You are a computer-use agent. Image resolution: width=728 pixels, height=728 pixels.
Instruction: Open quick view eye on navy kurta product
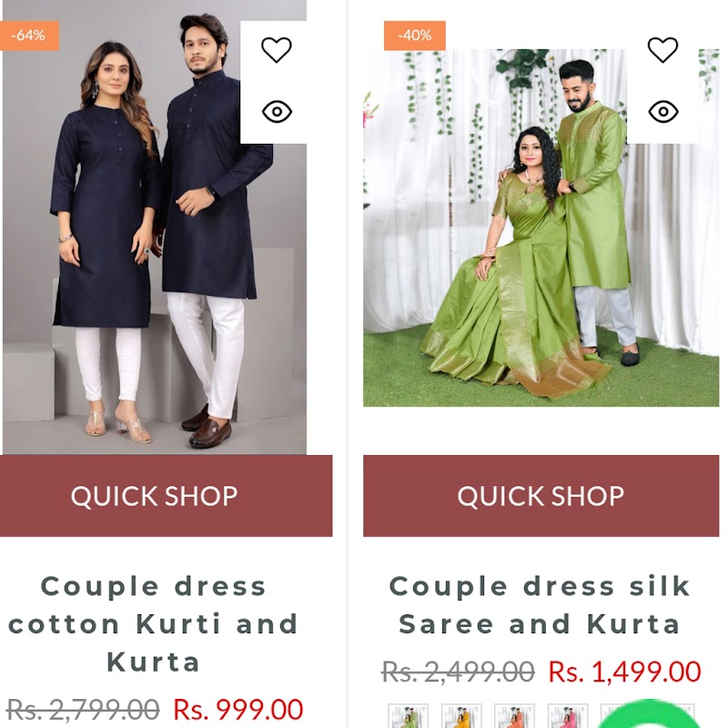click(277, 112)
